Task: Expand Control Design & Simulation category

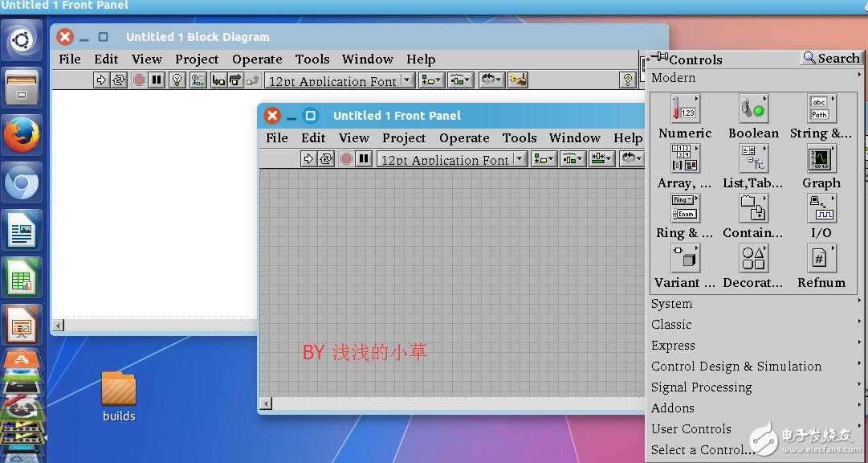Action: pos(756,366)
